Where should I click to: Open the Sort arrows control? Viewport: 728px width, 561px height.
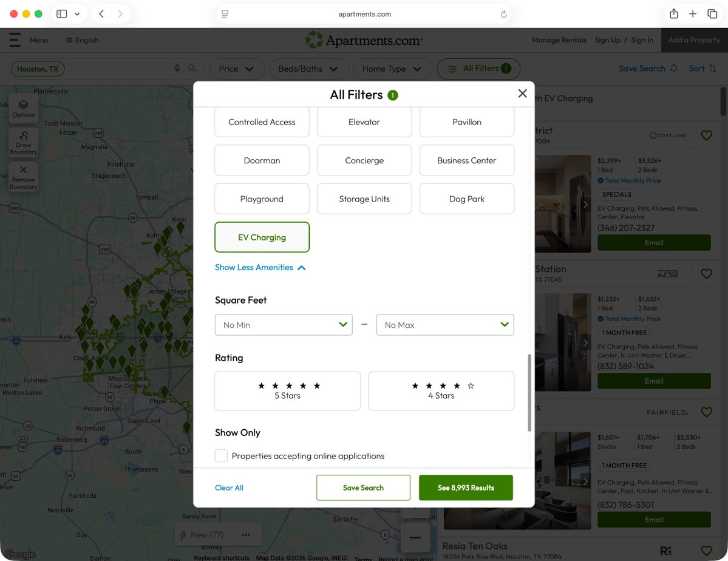tap(702, 68)
